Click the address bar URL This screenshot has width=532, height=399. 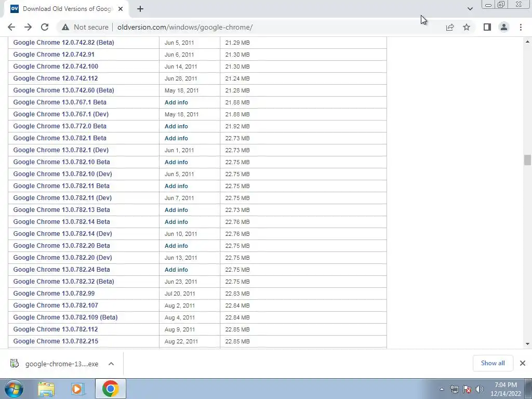pos(185,27)
